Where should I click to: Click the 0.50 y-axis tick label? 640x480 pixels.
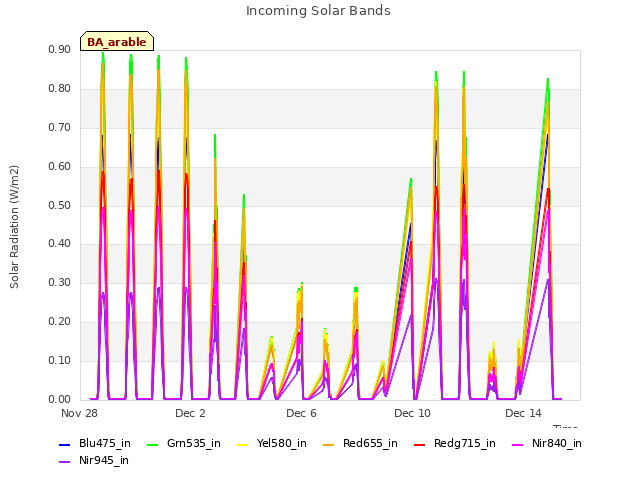tap(60, 205)
